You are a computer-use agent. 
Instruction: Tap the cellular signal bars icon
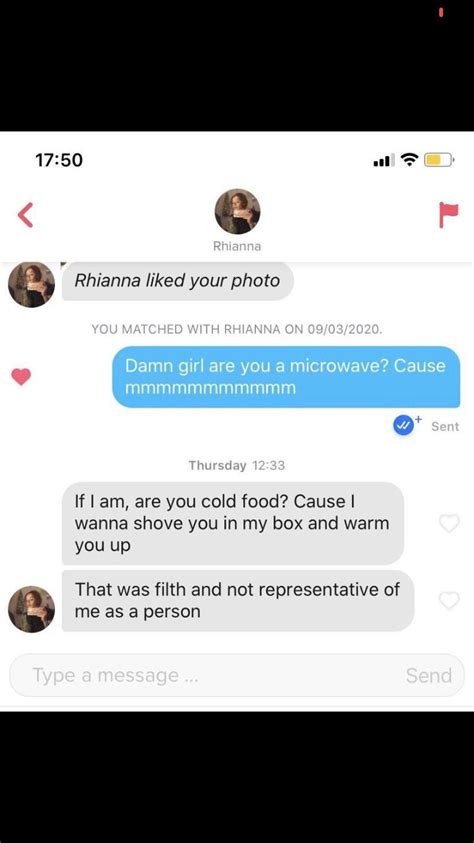pos(384,160)
